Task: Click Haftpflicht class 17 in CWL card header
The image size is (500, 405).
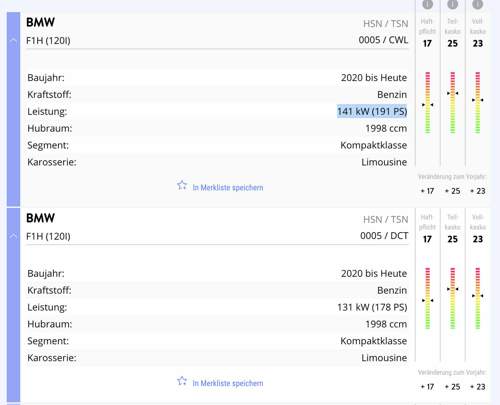Action: (x=427, y=44)
